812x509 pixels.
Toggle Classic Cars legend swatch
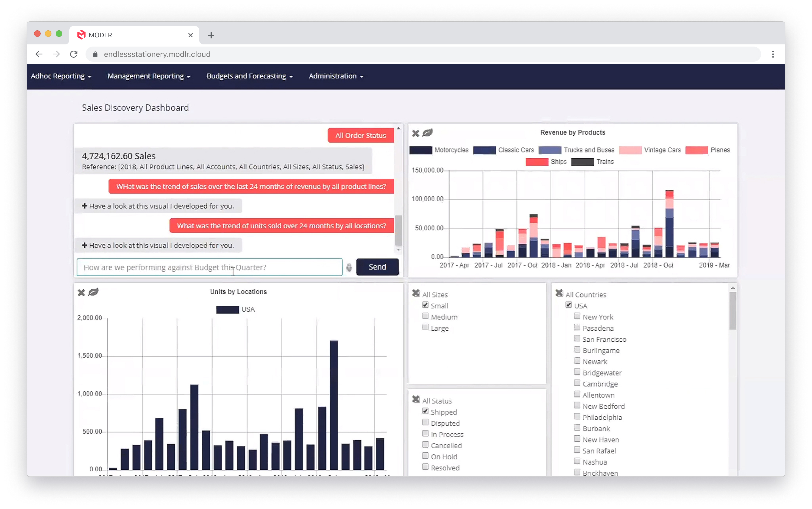click(484, 150)
